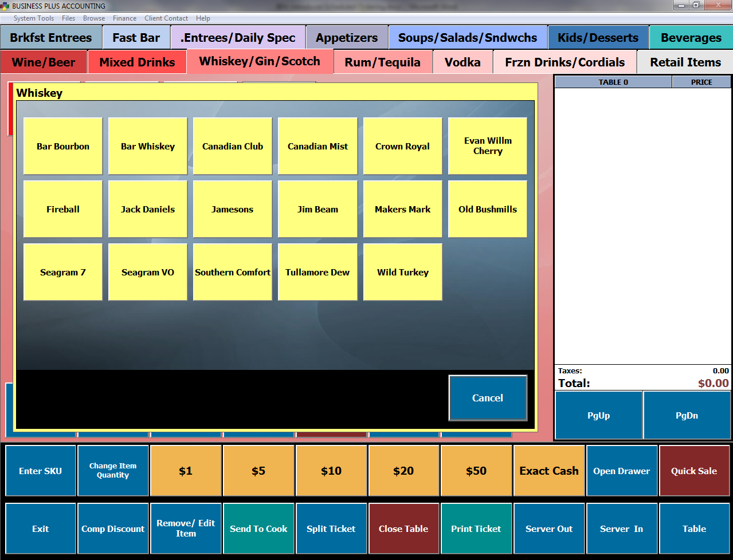Screen dimensions: 733x560
Task: Select Jack Daniels
Action: click(x=148, y=209)
